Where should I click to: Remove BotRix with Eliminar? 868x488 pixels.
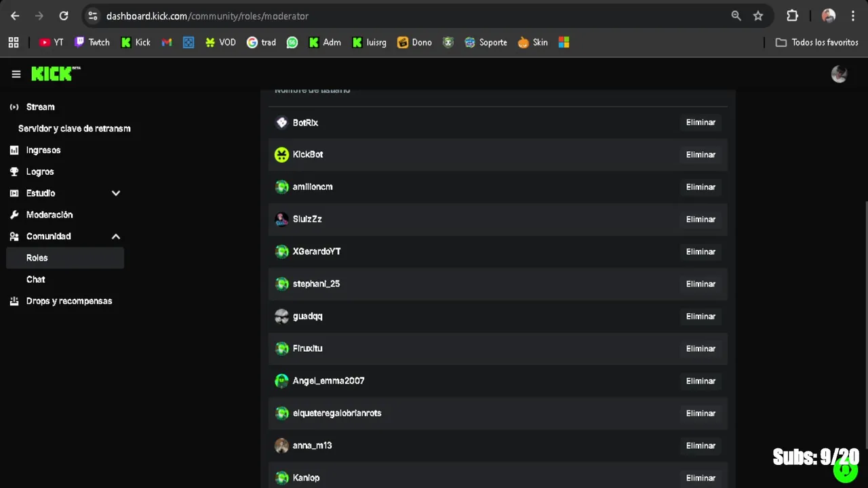tap(701, 123)
